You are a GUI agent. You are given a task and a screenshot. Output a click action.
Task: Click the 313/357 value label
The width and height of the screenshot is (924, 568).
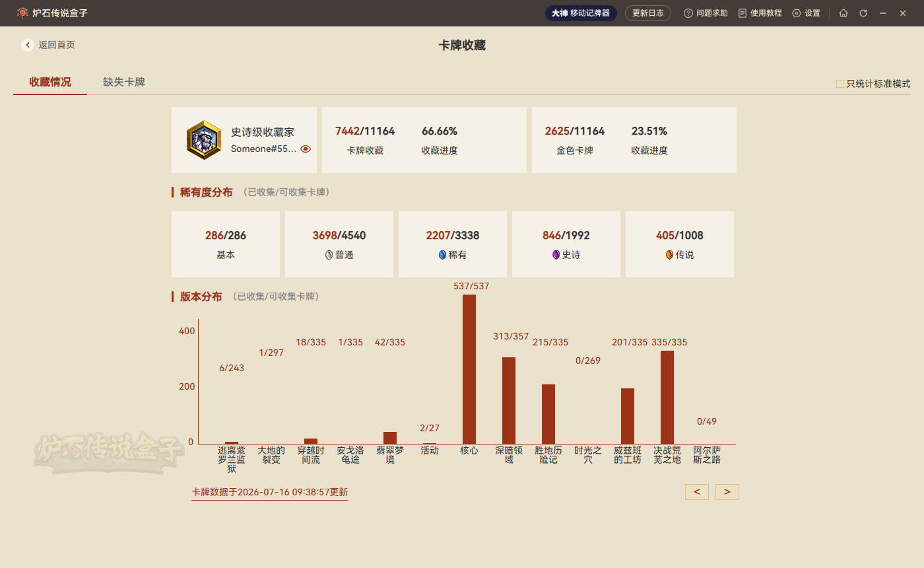(511, 336)
